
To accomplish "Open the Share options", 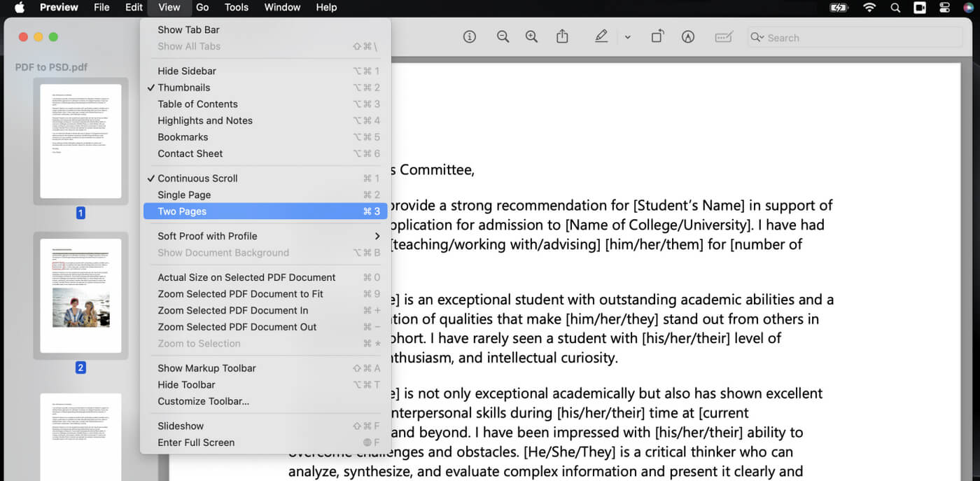I will pyautogui.click(x=562, y=36).
